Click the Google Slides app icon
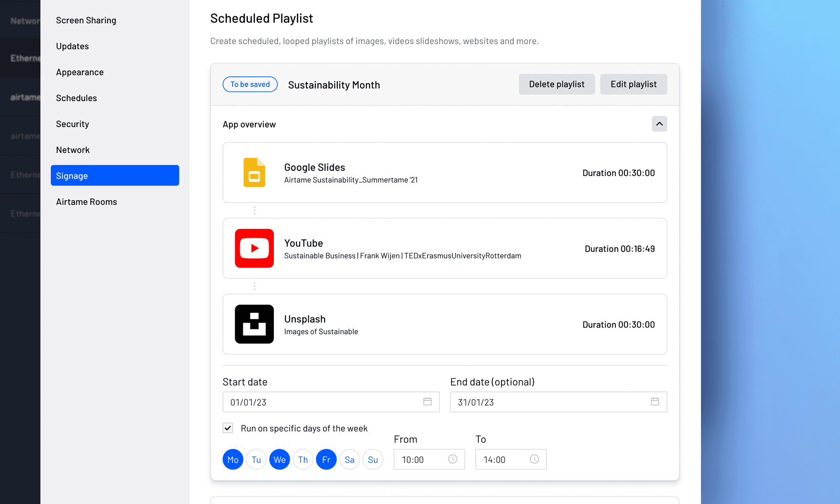 point(254,172)
